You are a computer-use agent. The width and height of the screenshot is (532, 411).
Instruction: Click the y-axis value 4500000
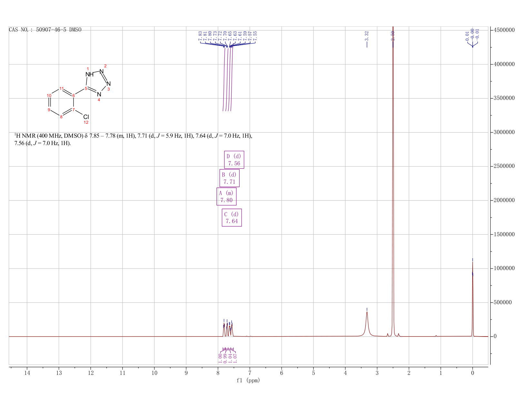[x=504, y=30]
